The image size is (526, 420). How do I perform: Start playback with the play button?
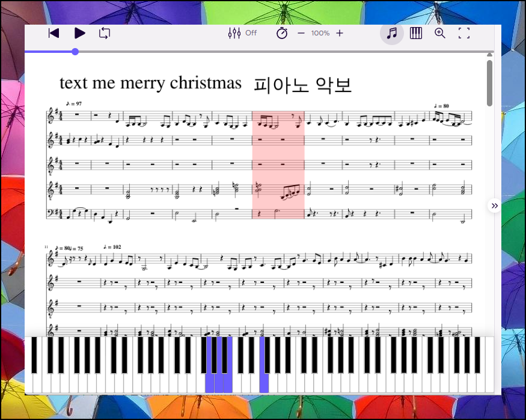[x=79, y=33]
